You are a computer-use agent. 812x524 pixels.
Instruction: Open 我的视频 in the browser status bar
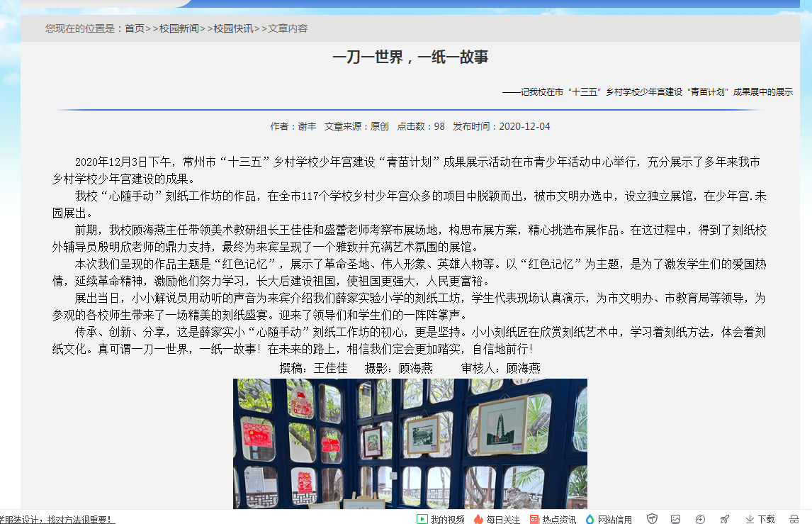pyautogui.click(x=441, y=519)
